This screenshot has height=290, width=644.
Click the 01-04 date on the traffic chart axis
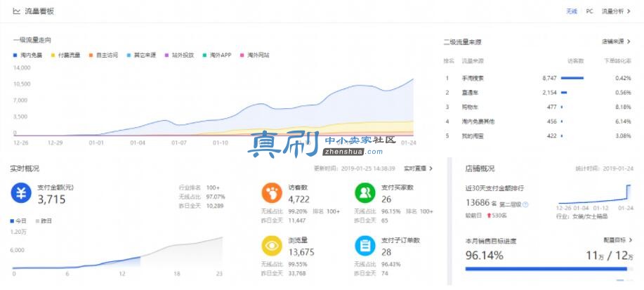click(x=138, y=143)
